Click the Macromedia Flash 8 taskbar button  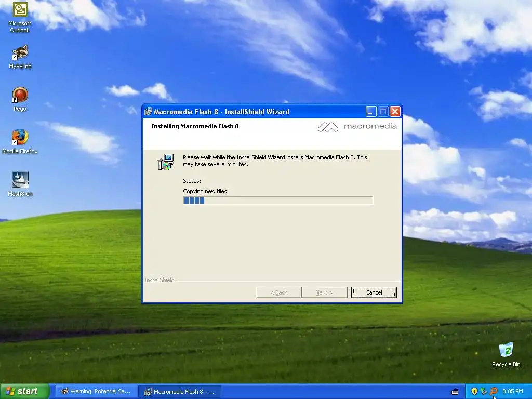[180, 392]
